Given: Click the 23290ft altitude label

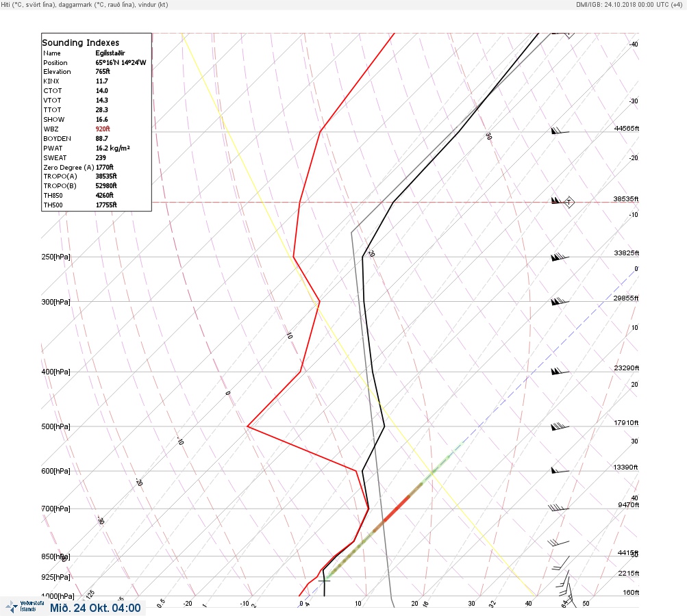Looking at the screenshot, I should 627,368.
